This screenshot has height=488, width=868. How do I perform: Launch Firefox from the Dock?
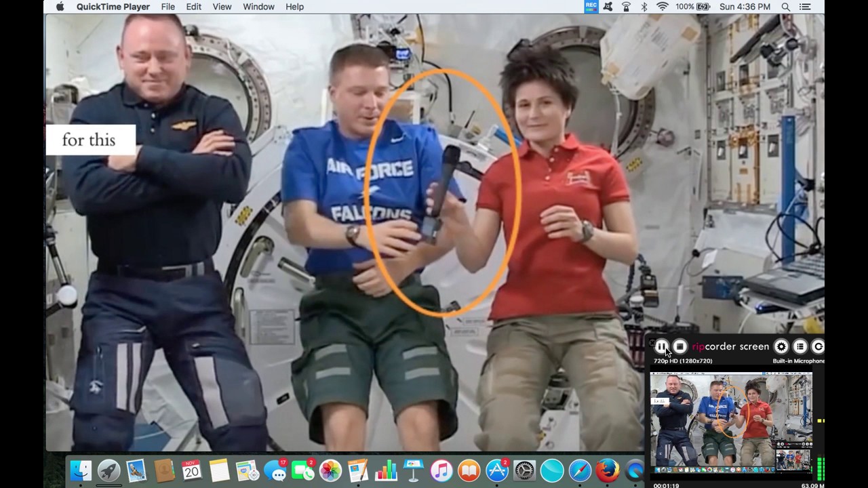point(608,470)
